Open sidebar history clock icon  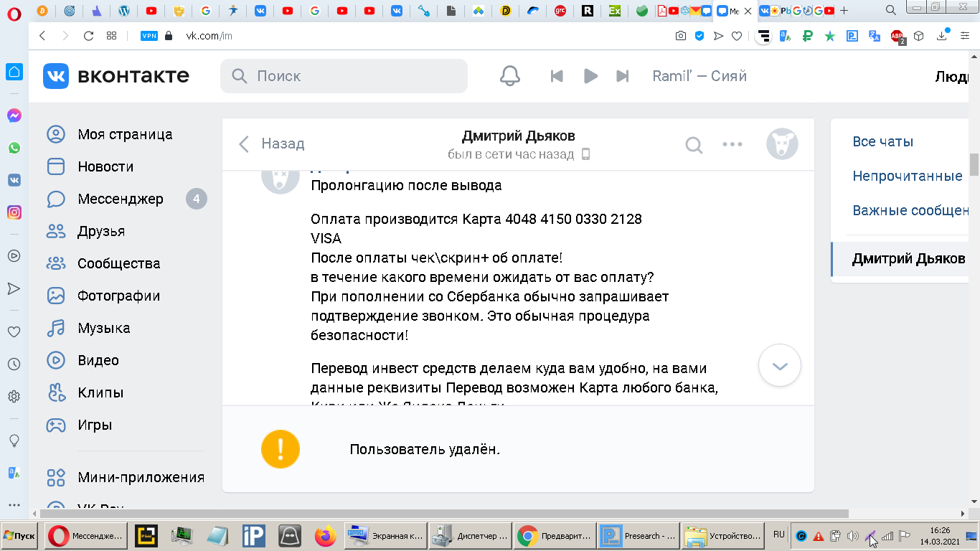(14, 364)
